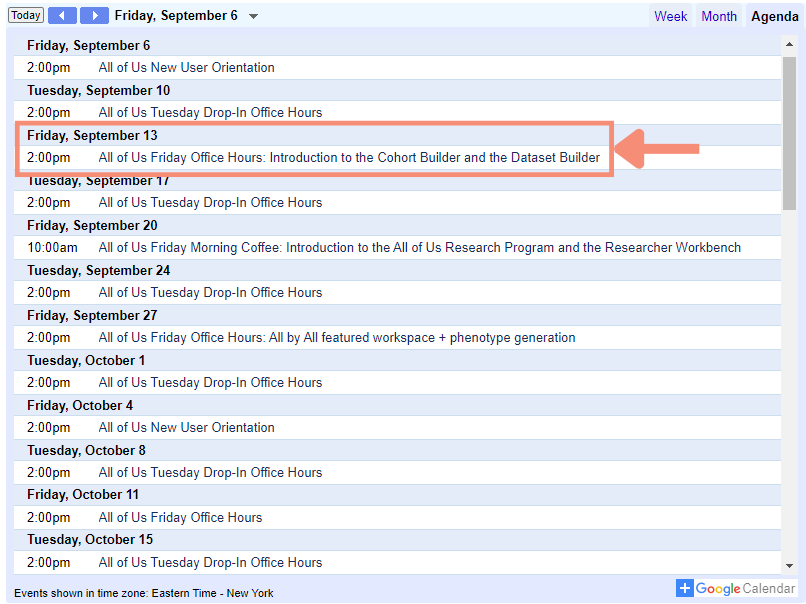Select the Tuesday, October 8 day heading
806x604 pixels.
point(86,450)
